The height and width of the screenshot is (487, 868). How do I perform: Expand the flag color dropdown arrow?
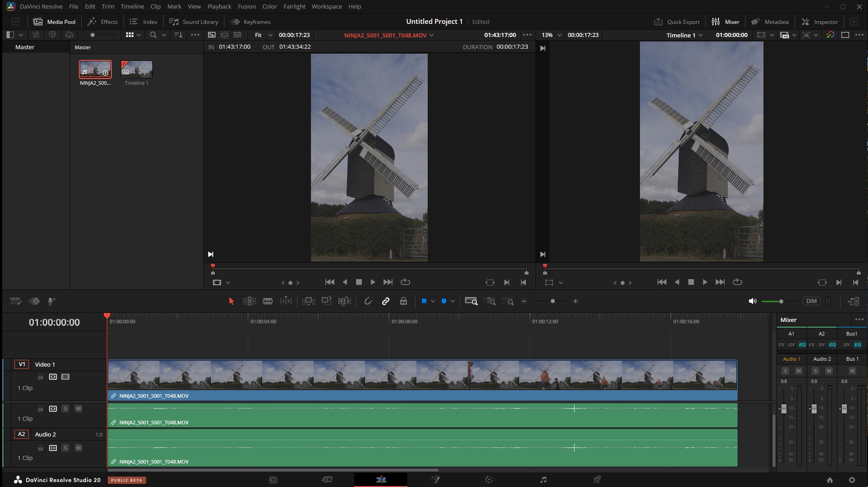pos(433,301)
